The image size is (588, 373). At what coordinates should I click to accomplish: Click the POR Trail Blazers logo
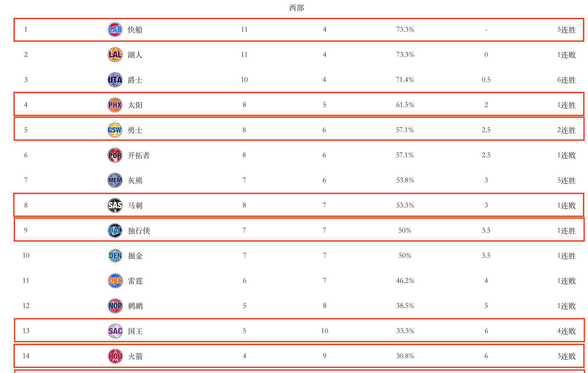[115, 155]
